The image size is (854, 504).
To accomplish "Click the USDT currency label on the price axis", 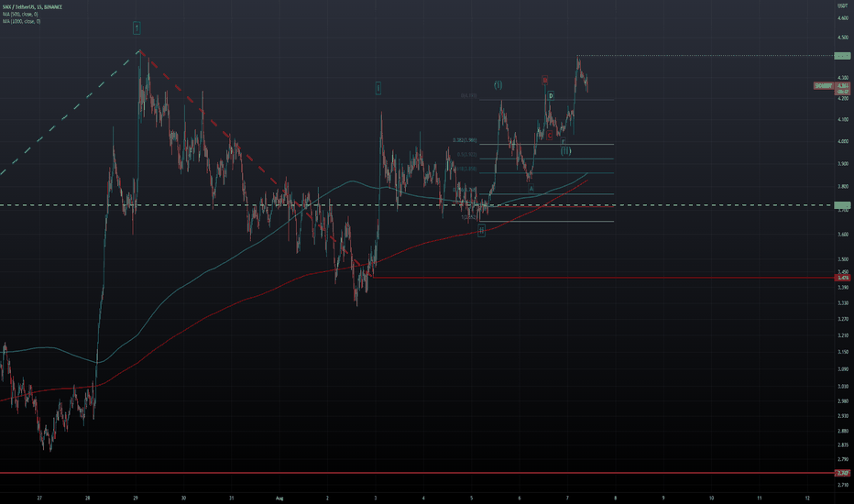I will pos(842,5).
